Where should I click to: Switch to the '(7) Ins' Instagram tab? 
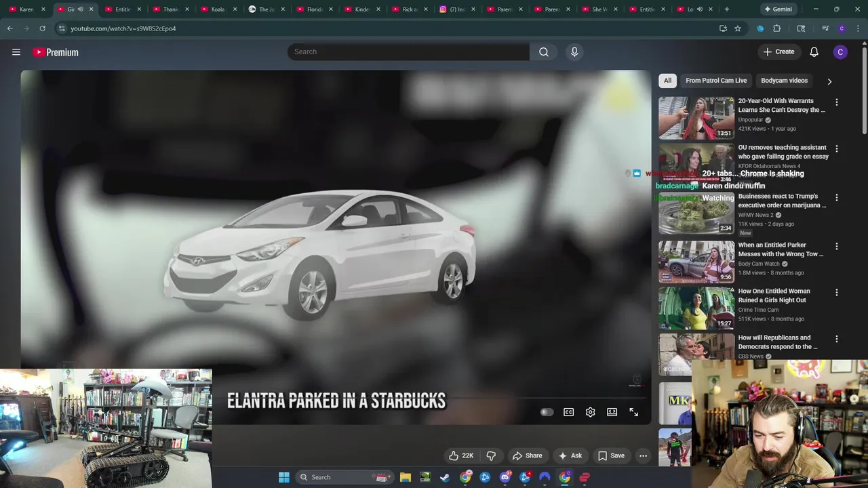click(457, 9)
